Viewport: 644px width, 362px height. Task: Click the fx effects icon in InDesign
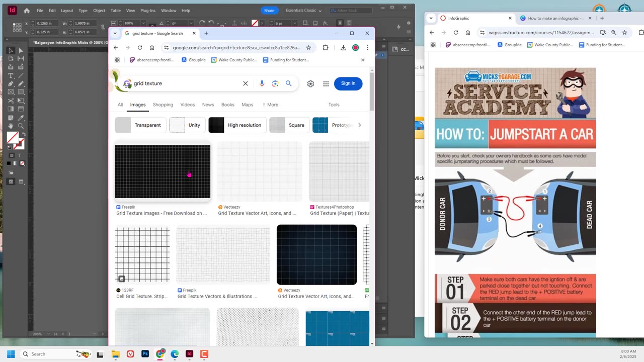(x=326, y=23)
